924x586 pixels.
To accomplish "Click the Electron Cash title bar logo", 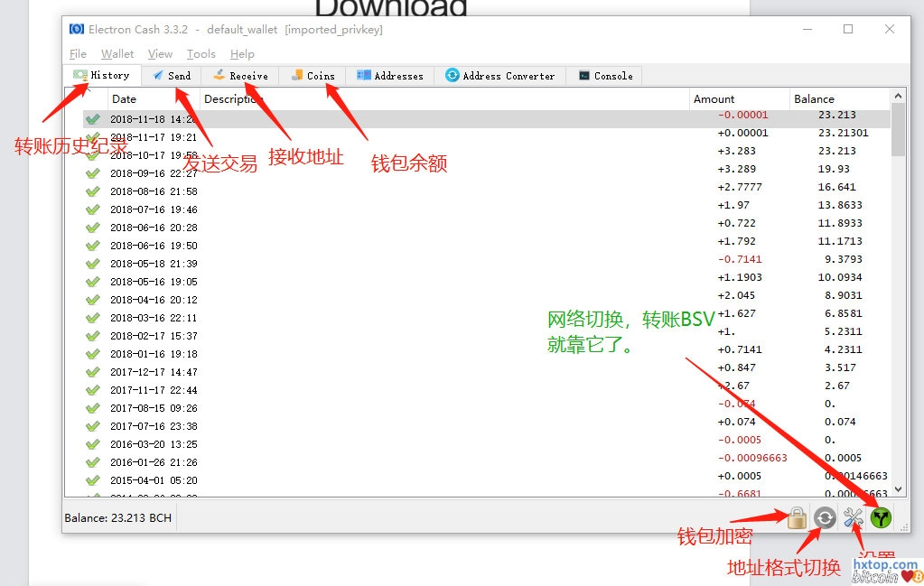I will click(x=77, y=29).
